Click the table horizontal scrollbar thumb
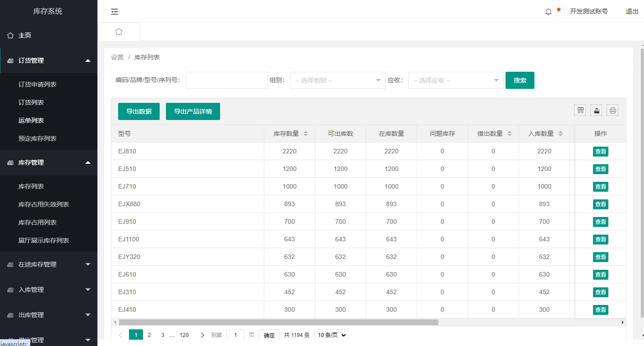This screenshot has height=346, width=644. 278,323
